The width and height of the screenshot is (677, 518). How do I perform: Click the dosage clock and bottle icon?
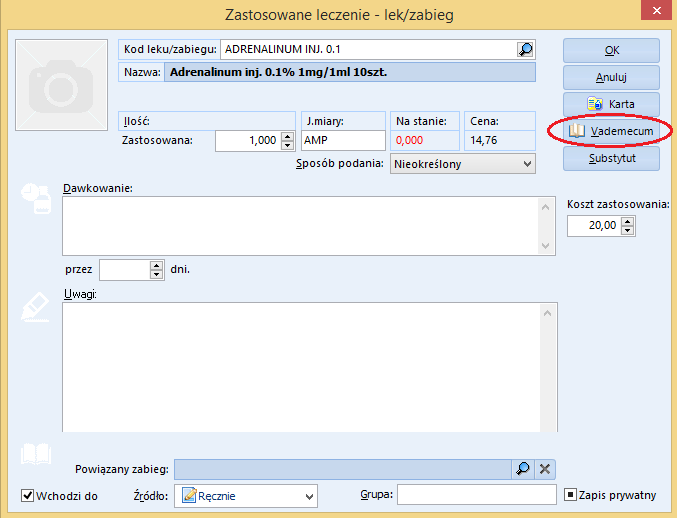(x=36, y=199)
